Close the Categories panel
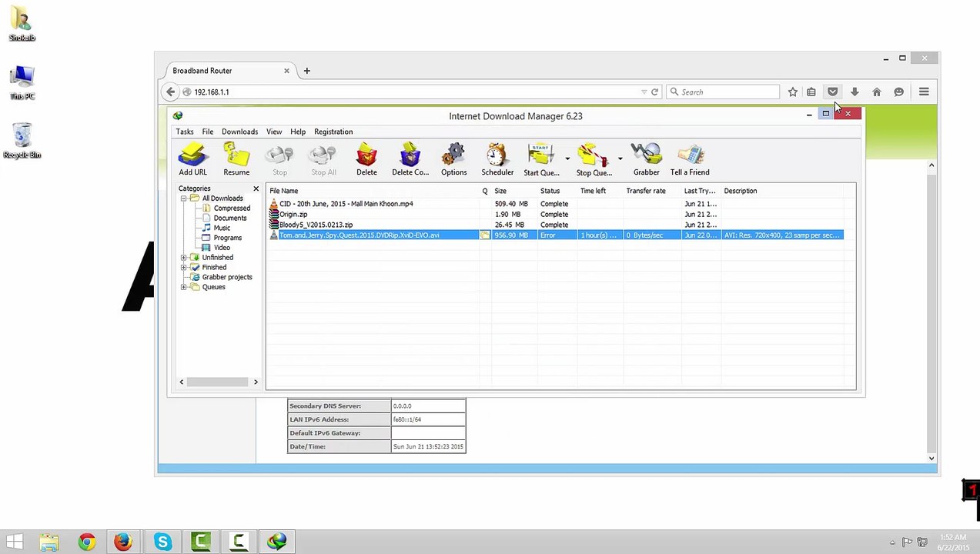This screenshot has width=980, height=554. click(256, 189)
